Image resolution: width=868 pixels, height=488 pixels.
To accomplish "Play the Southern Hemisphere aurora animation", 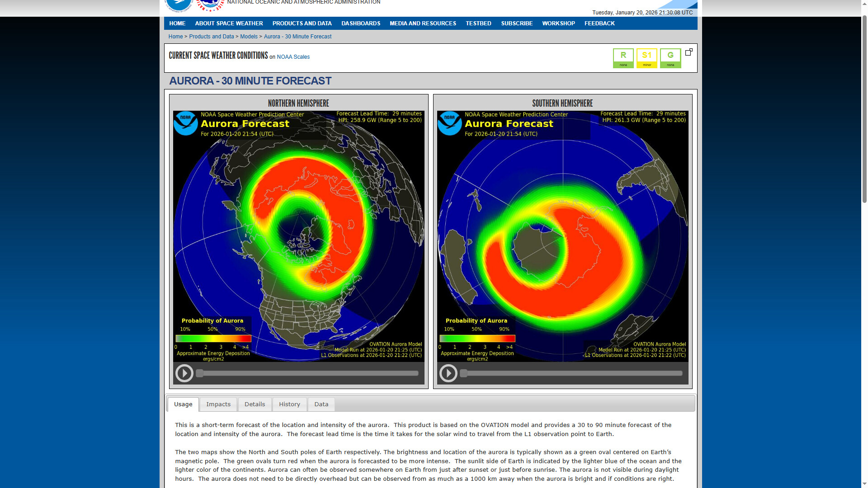I will (448, 373).
